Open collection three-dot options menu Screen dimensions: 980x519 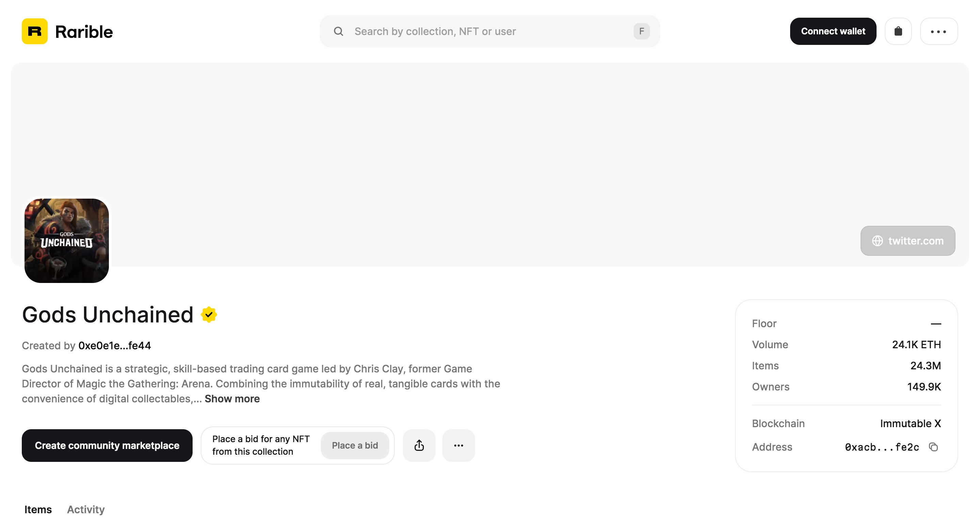click(x=458, y=445)
